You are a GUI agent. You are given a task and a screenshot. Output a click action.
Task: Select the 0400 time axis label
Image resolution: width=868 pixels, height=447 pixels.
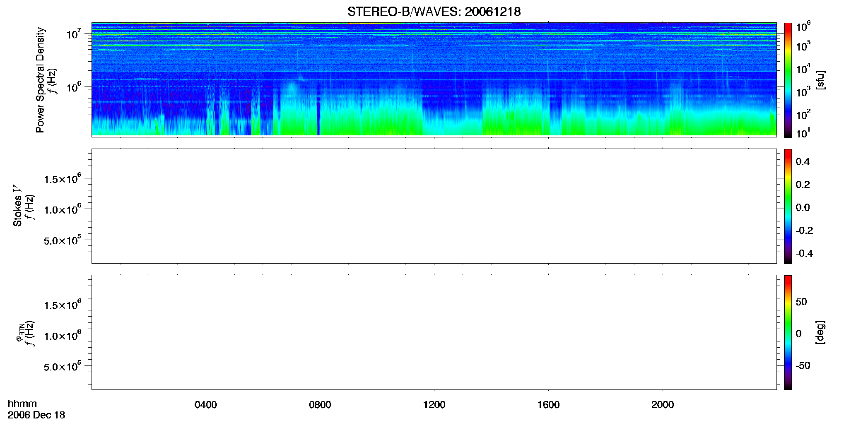coord(206,405)
